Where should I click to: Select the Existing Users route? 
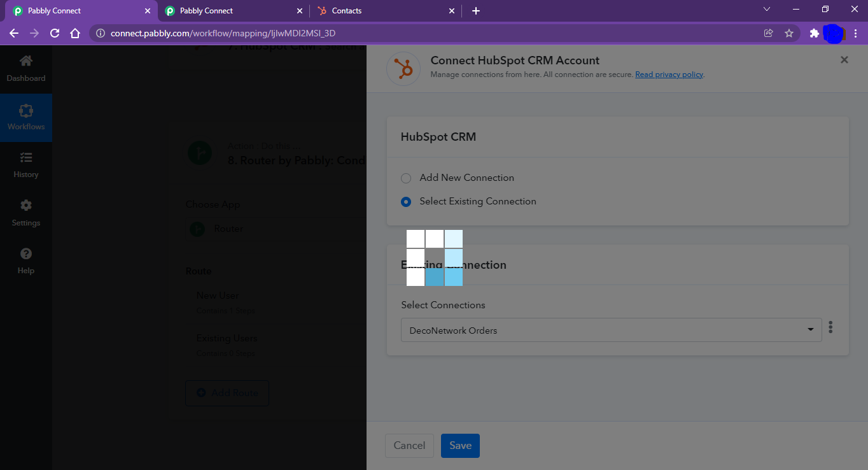(227, 338)
